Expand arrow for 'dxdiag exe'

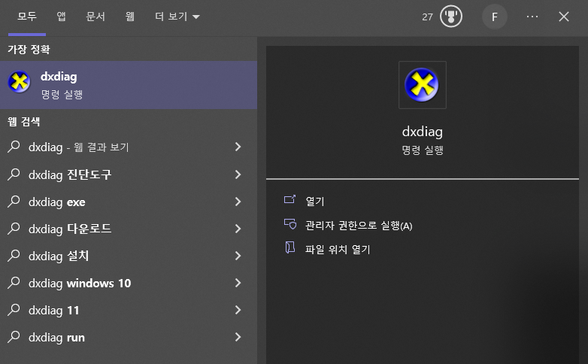238,202
